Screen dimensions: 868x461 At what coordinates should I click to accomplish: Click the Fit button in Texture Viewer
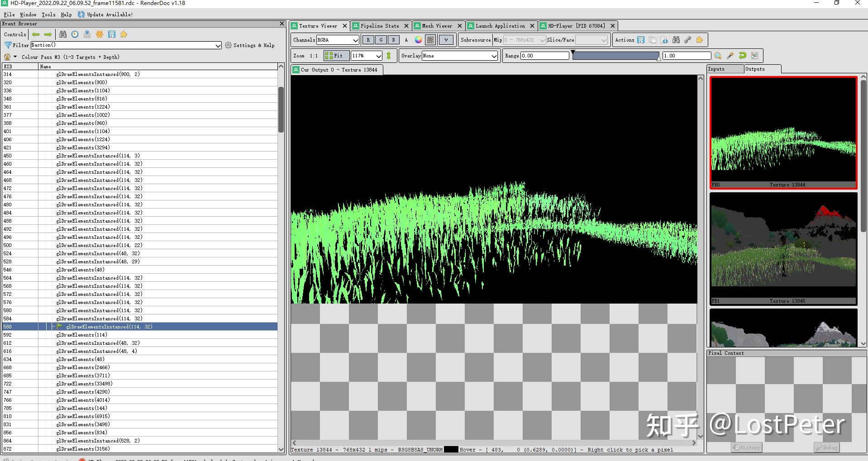336,55
